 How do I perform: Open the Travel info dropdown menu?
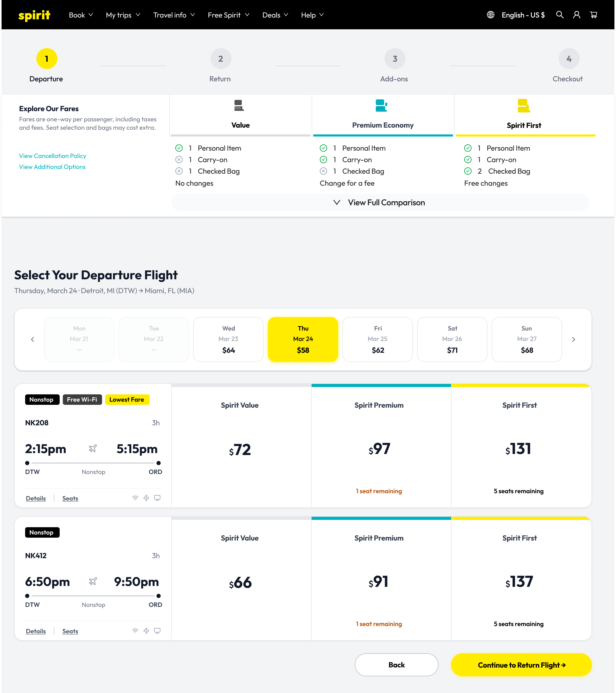(x=174, y=15)
